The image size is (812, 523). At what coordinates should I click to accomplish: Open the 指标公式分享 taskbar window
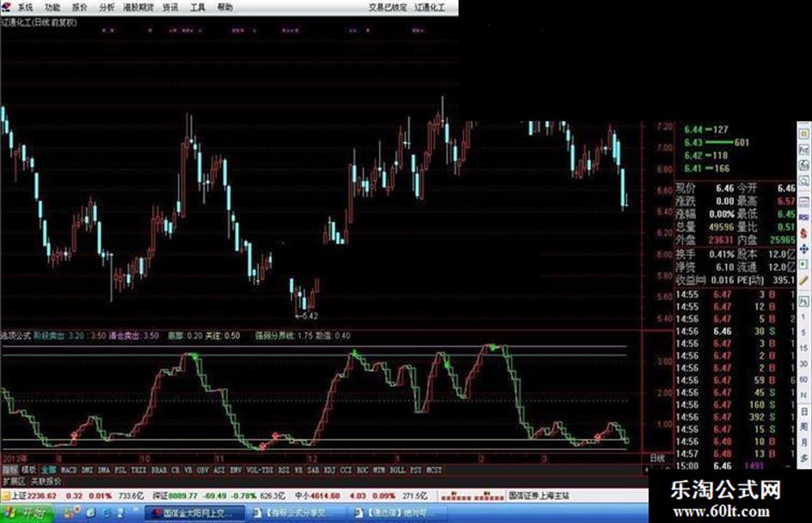tap(296, 513)
